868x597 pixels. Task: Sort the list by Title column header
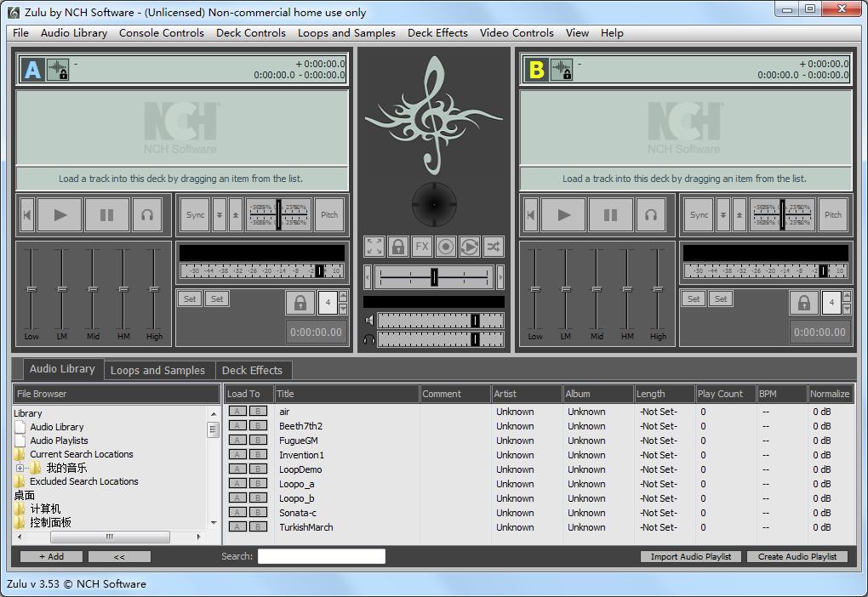click(346, 394)
